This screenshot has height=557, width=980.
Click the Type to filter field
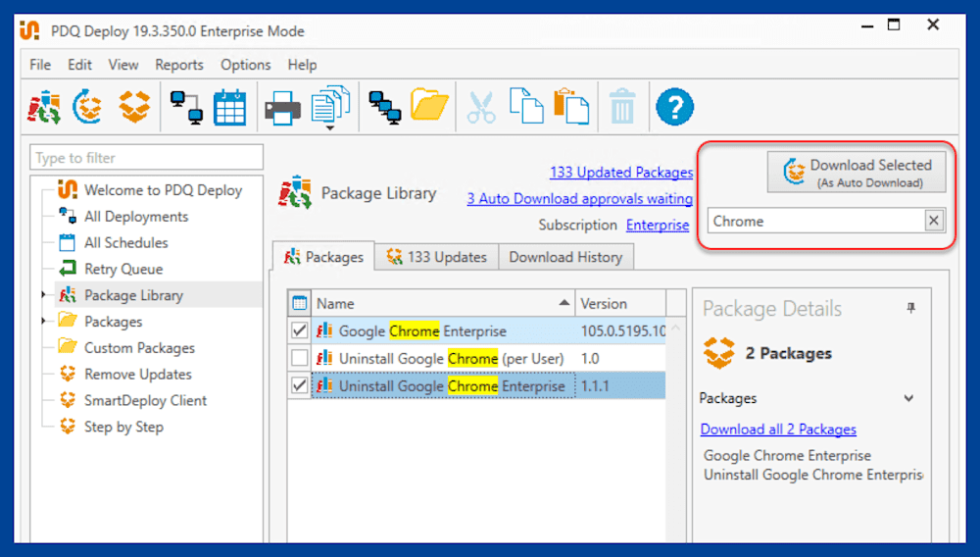(x=146, y=158)
